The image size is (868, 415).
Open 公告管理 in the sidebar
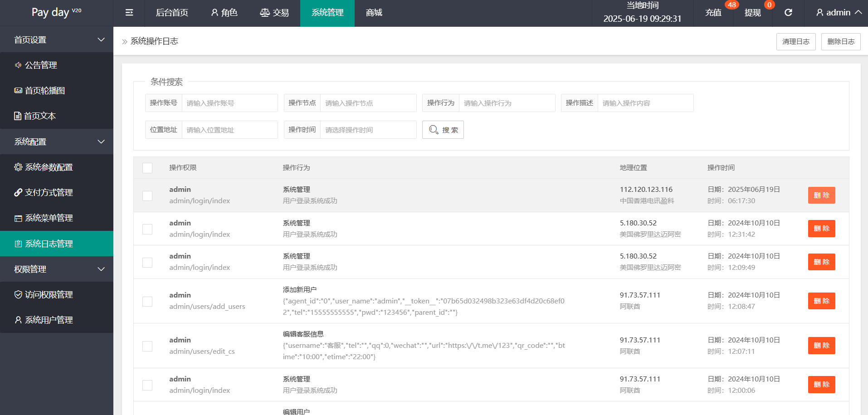click(x=57, y=65)
